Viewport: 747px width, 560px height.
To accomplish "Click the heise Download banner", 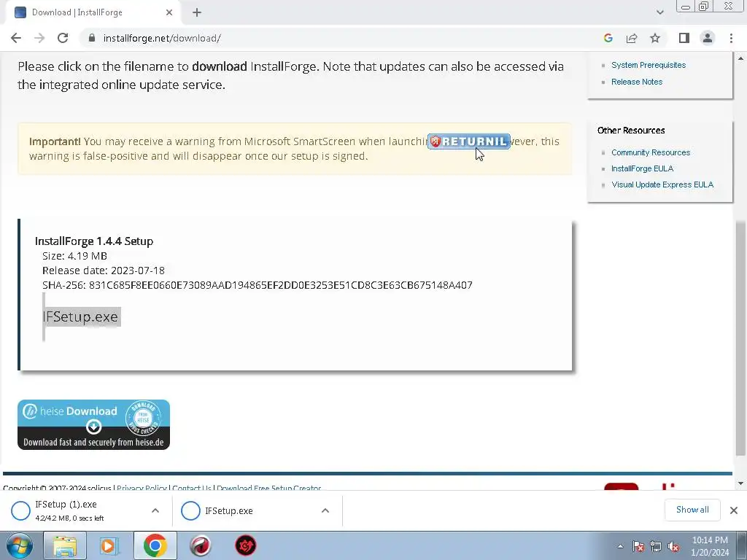I will [93, 425].
